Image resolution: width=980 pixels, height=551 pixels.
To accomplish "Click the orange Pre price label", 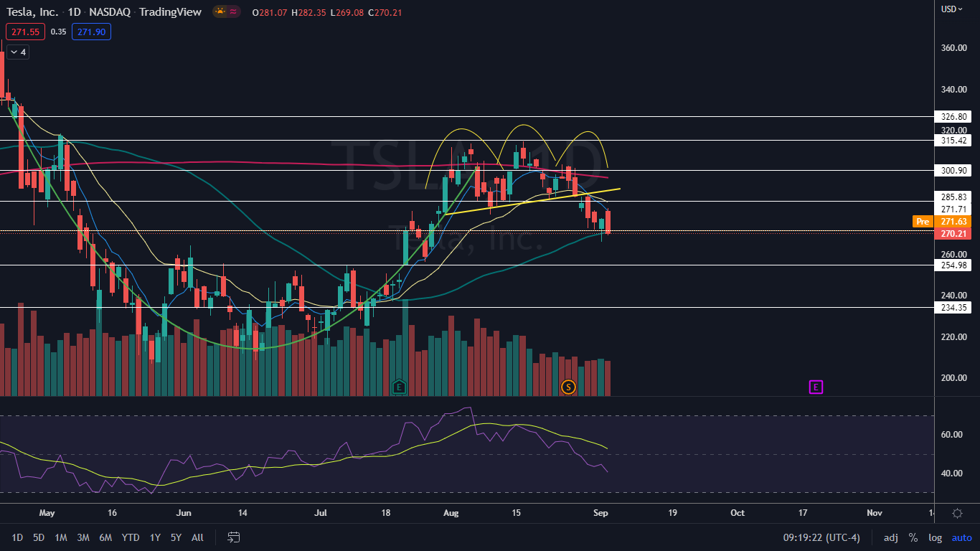I will pyautogui.click(x=922, y=222).
